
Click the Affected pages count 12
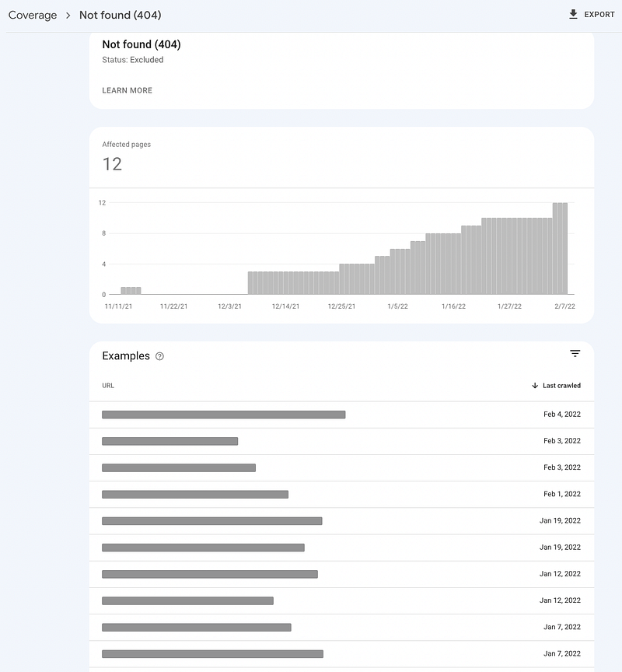click(x=112, y=164)
